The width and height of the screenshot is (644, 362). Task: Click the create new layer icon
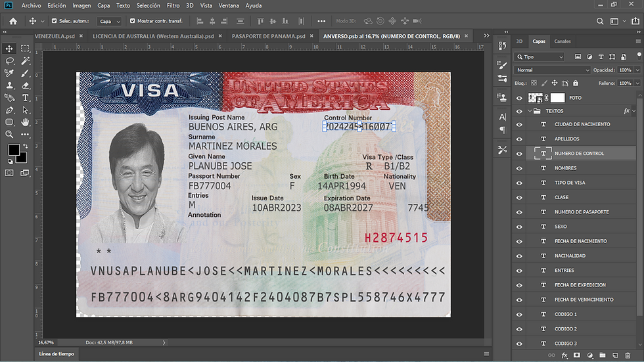pyautogui.click(x=615, y=355)
